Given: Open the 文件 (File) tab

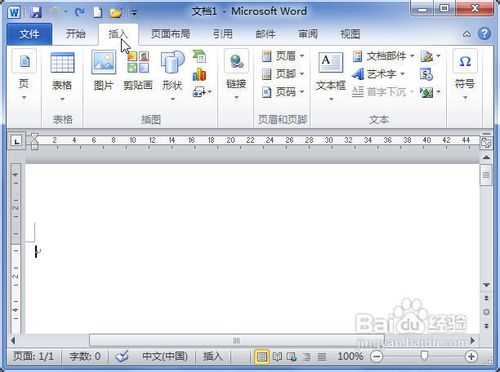Looking at the screenshot, I should (29, 34).
